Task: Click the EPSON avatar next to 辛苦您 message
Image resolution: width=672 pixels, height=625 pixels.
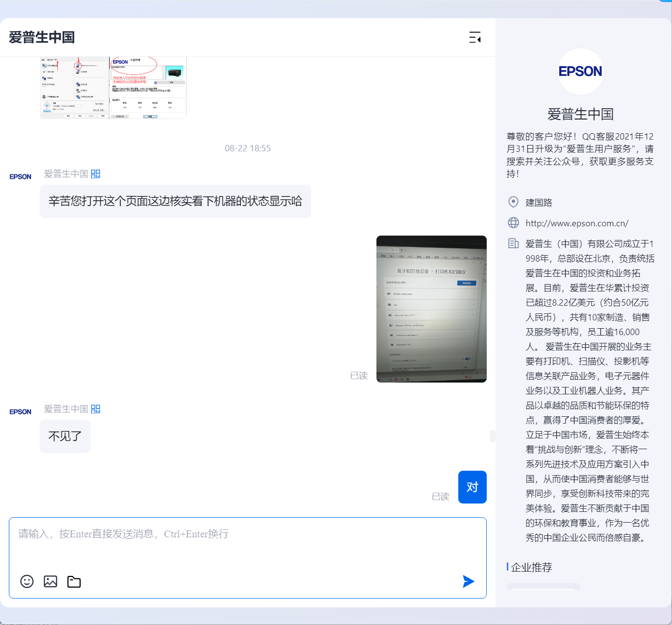Action: tap(21, 177)
